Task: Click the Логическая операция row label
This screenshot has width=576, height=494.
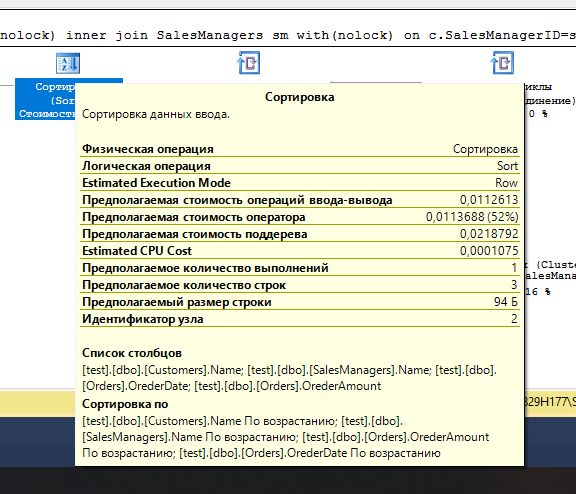Action: coord(146,166)
